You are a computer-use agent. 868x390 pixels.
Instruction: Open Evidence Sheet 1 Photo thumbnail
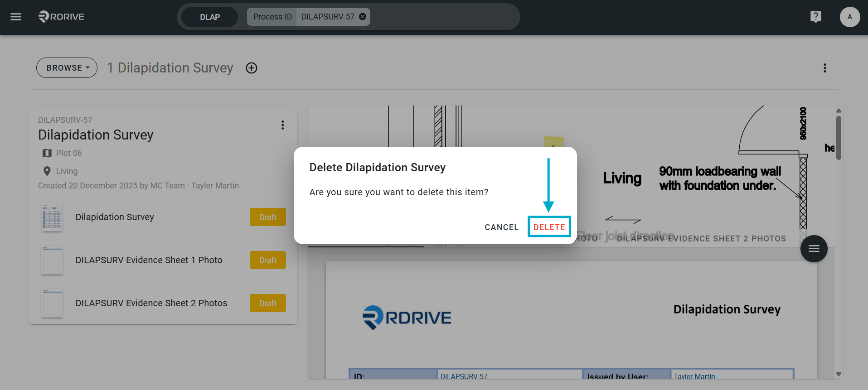pos(52,260)
